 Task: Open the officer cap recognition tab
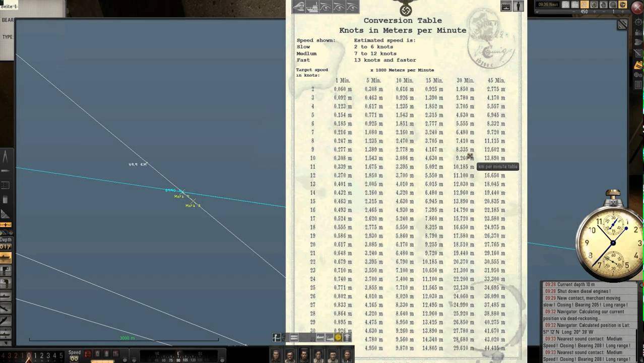pos(298,7)
